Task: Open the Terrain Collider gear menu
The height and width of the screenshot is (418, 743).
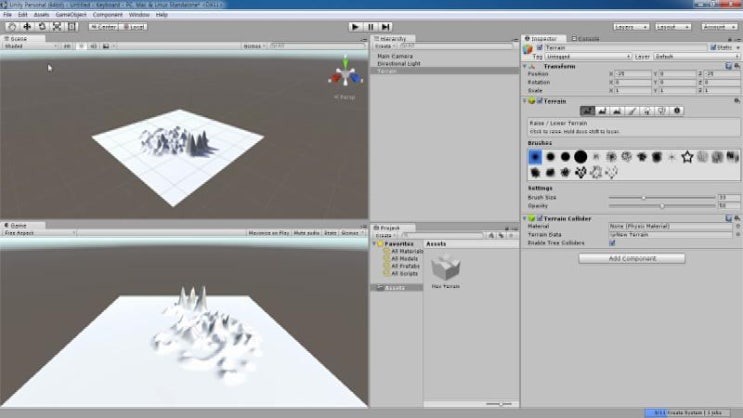Action: pyautogui.click(x=737, y=218)
